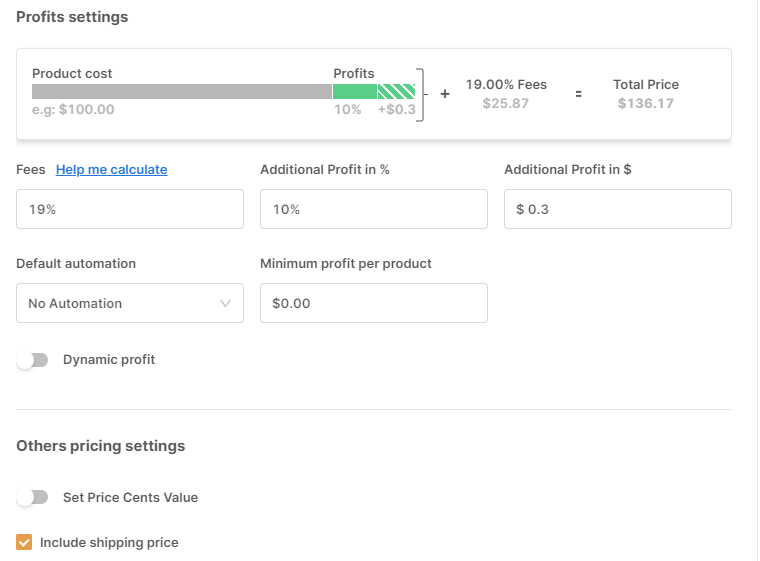Screen dimensions: 760x561
Task: Click into the Fees input showing 19%
Action: (x=129, y=209)
